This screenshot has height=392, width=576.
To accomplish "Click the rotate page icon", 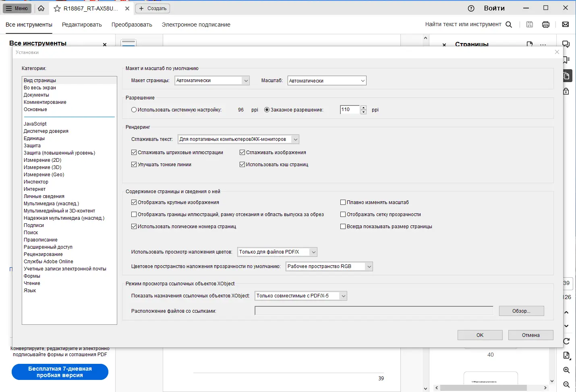I will pos(566,341).
